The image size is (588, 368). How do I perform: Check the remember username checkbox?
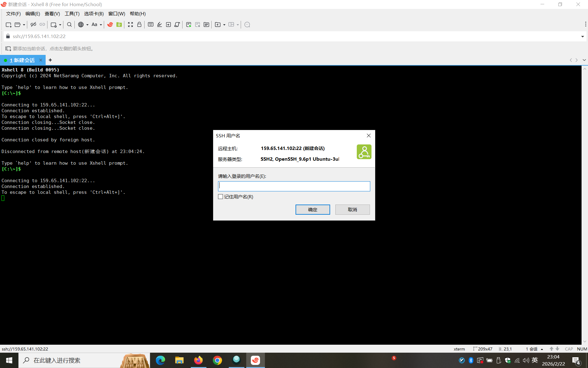(221, 197)
